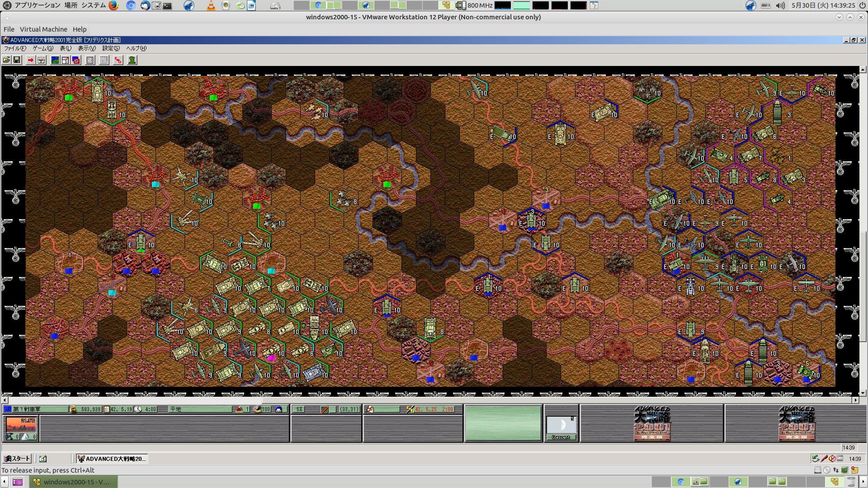Click the map's horizontal scrollbar left arrow
Image resolution: width=868 pixels, height=488 pixels.
click(5, 400)
